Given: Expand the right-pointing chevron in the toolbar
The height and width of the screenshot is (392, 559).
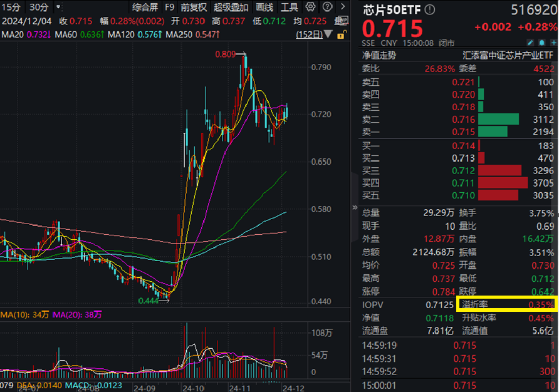Looking at the screenshot, I should pyautogui.click(x=342, y=7).
